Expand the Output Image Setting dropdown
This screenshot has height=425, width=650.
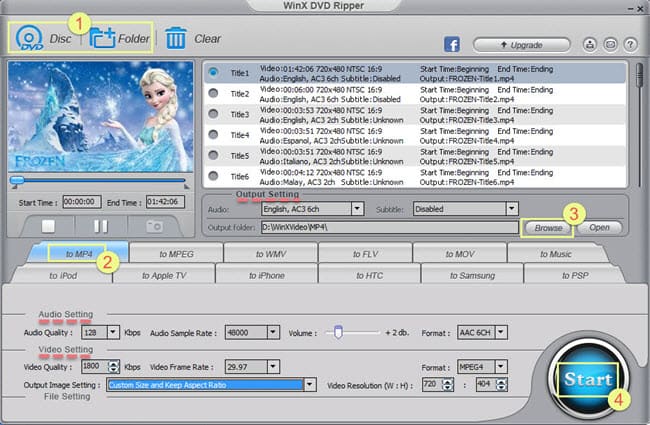310,385
